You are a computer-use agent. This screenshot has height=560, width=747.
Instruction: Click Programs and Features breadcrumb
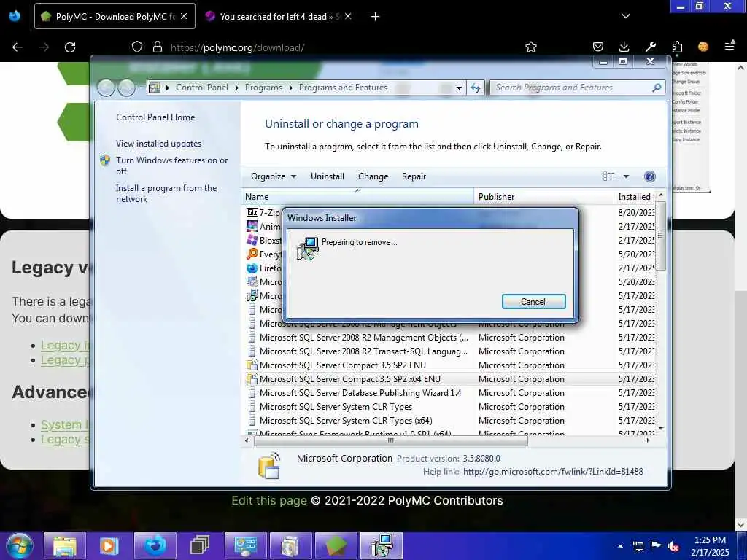point(343,87)
